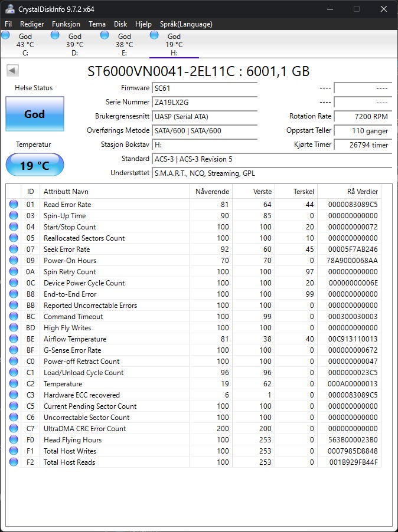This screenshot has width=398, height=532.
Task: Select raw value 001B929FB44F
Action: [354, 462]
